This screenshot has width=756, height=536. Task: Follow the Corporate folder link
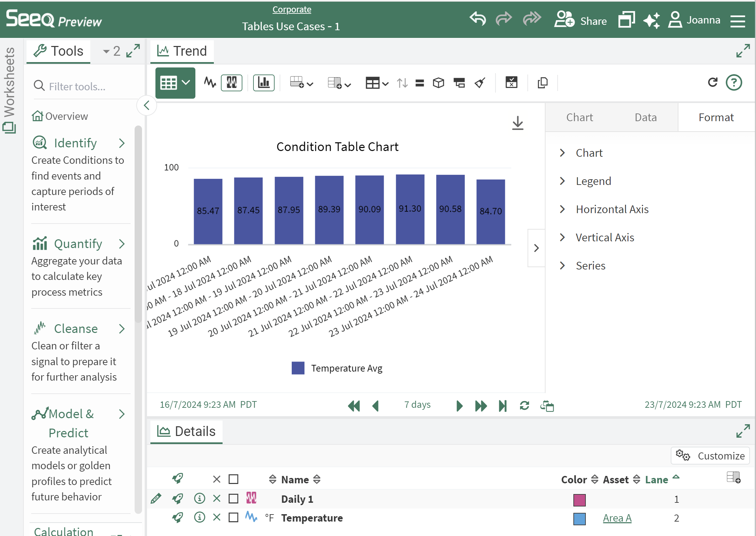291,9
